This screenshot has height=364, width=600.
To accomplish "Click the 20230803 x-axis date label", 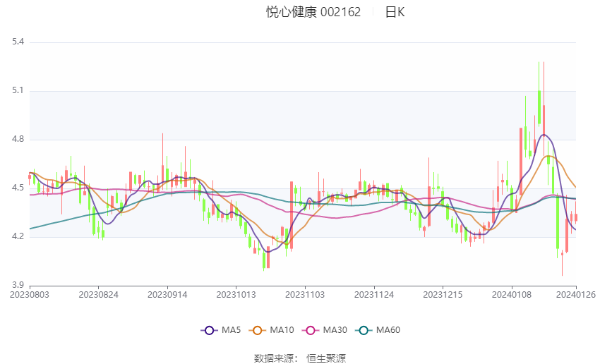I will pyautogui.click(x=30, y=295).
